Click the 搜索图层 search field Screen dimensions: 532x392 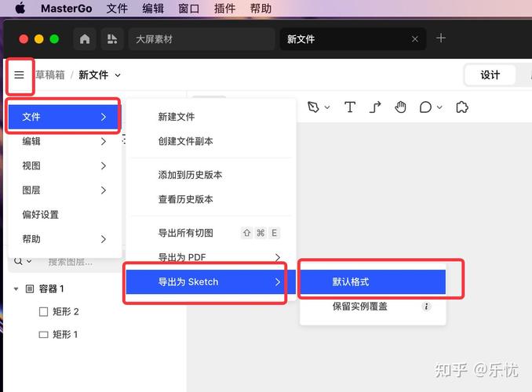point(71,262)
